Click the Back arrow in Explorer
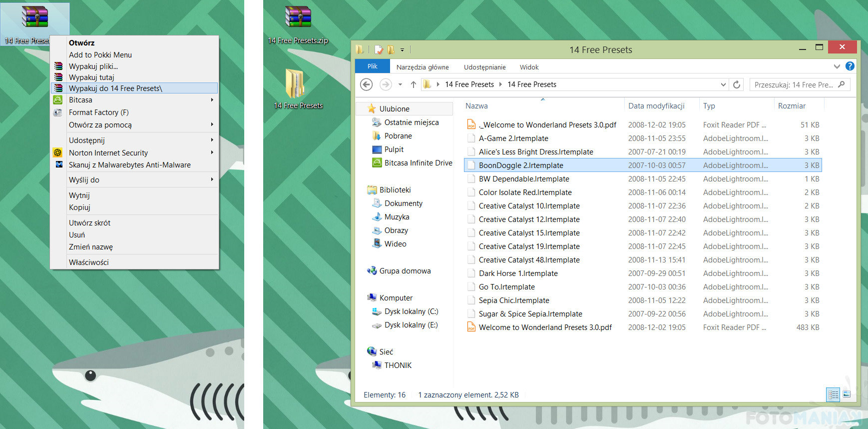The image size is (868, 429). tap(367, 84)
